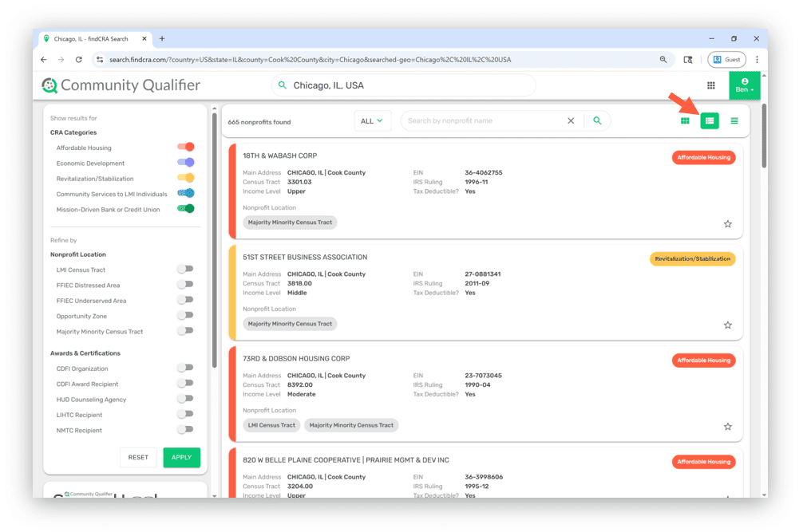Open the Ben account dropdown
The height and width of the screenshot is (532, 803).
[x=745, y=85]
